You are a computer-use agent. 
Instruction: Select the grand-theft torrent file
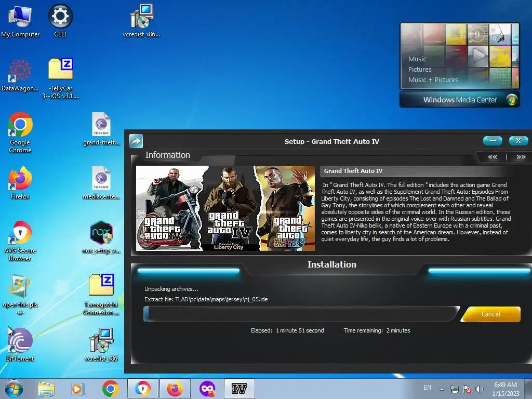(101, 129)
